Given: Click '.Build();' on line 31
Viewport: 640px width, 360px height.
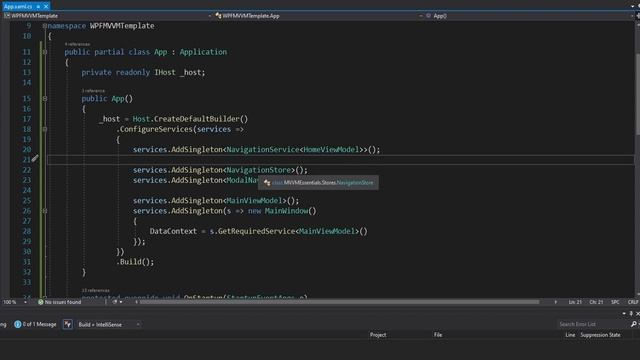Looking at the screenshot, I should 135,262.
